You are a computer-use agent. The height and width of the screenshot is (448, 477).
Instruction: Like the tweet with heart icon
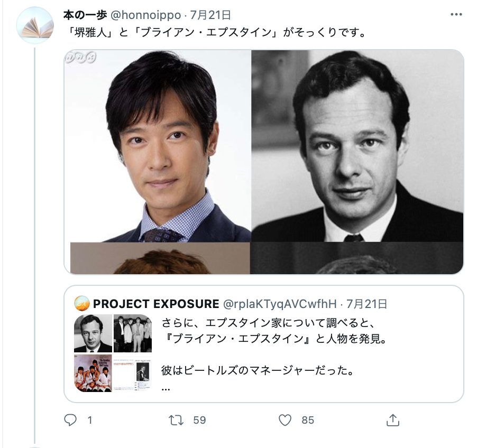285,420
